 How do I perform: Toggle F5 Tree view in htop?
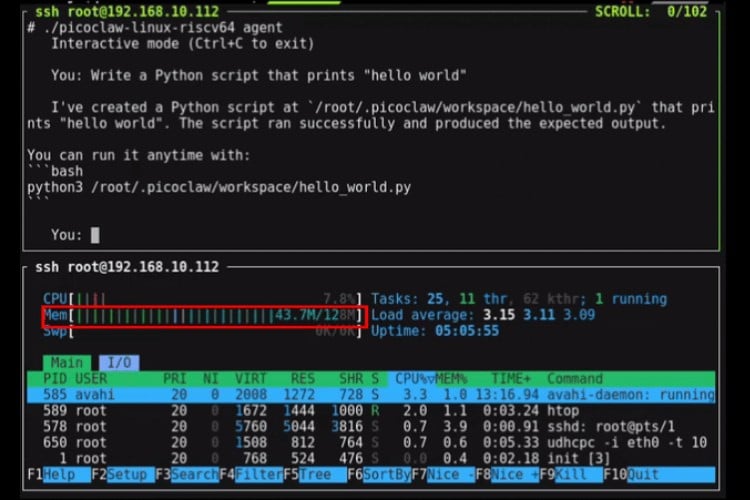coord(315,474)
